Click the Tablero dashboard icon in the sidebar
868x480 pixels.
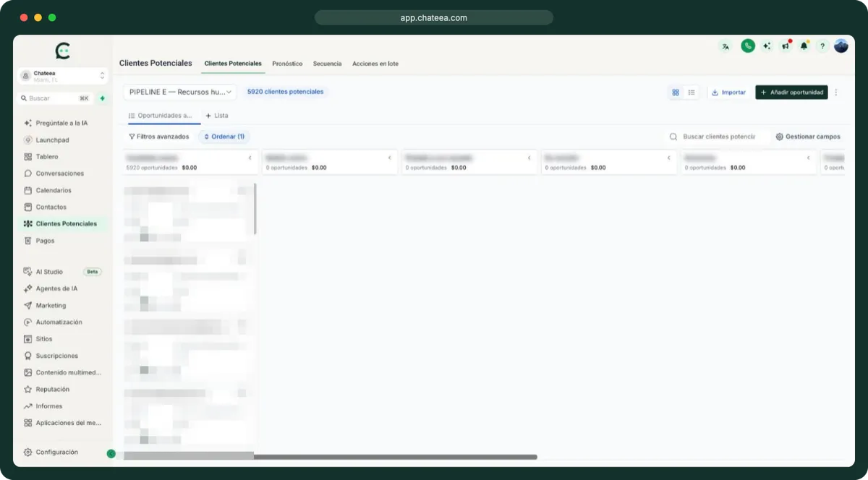pyautogui.click(x=28, y=157)
